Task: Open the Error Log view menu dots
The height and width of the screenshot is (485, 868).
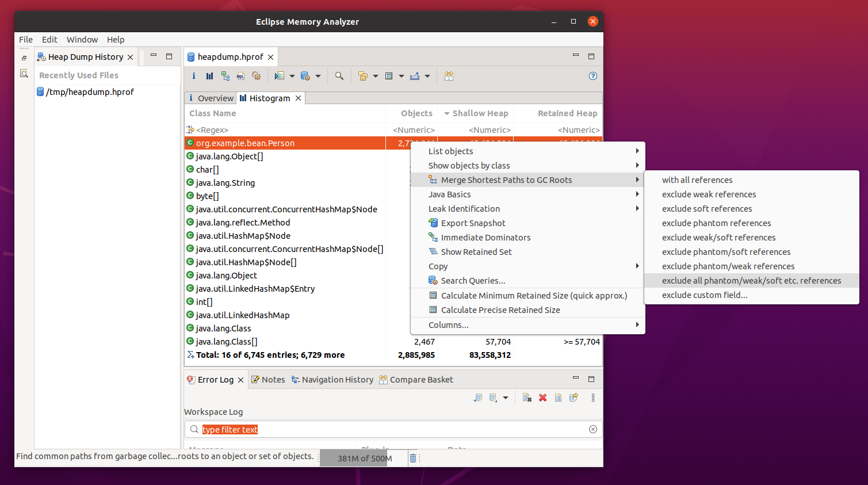Action: click(x=593, y=398)
